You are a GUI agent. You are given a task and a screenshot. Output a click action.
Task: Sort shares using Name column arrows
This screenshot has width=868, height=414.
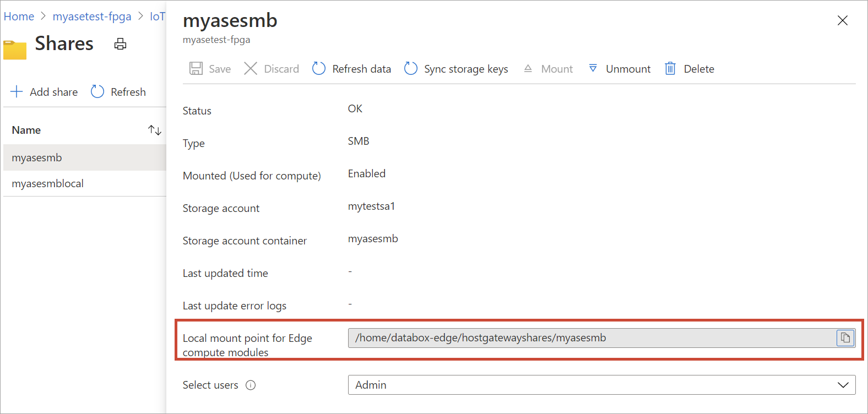(x=155, y=130)
